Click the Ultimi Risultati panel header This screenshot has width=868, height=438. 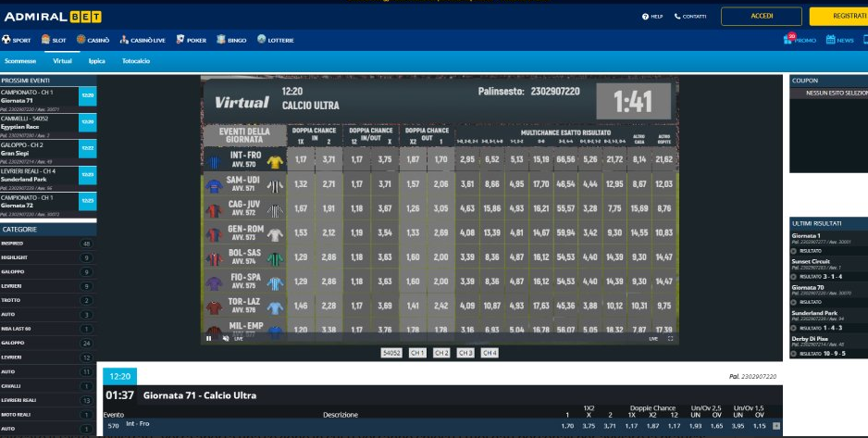pos(829,224)
